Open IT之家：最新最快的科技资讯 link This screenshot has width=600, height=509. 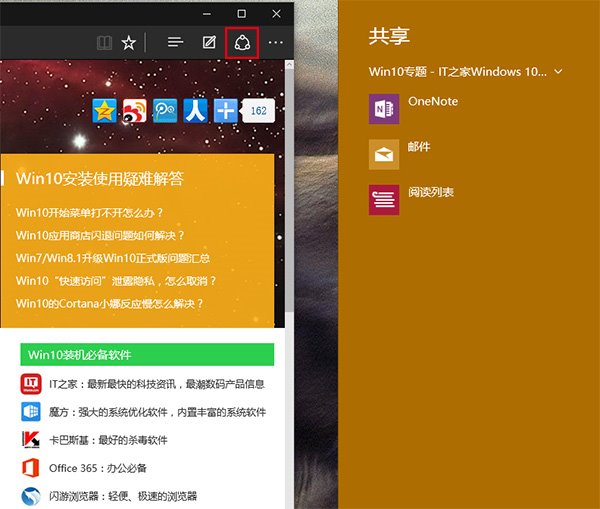pos(157,384)
